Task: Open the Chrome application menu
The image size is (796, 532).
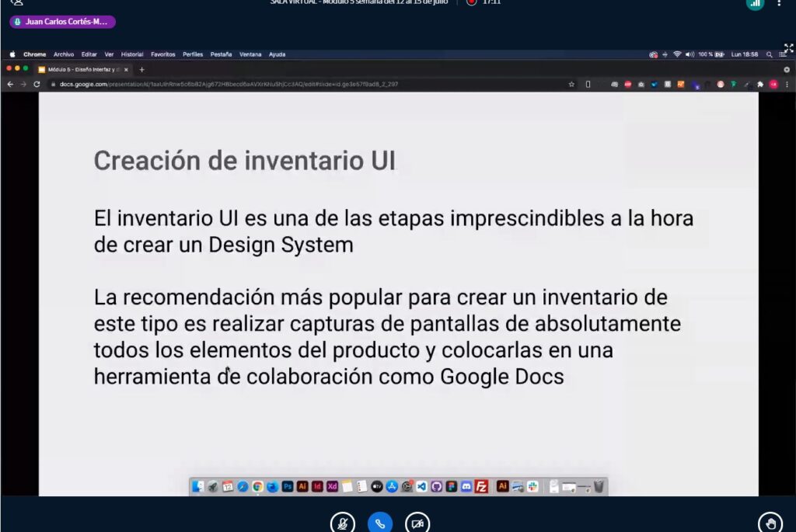Action: [34, 54]
